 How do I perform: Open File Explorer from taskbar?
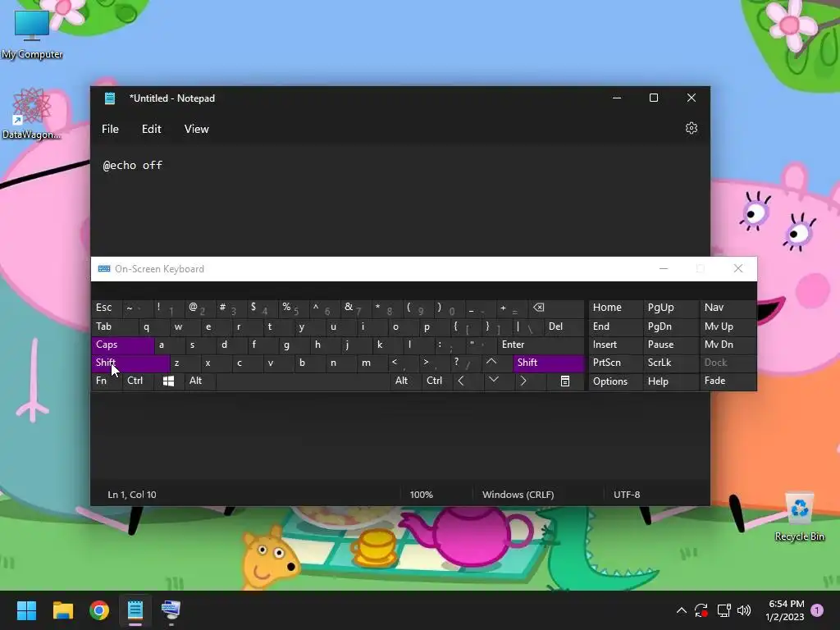(62, 610)
